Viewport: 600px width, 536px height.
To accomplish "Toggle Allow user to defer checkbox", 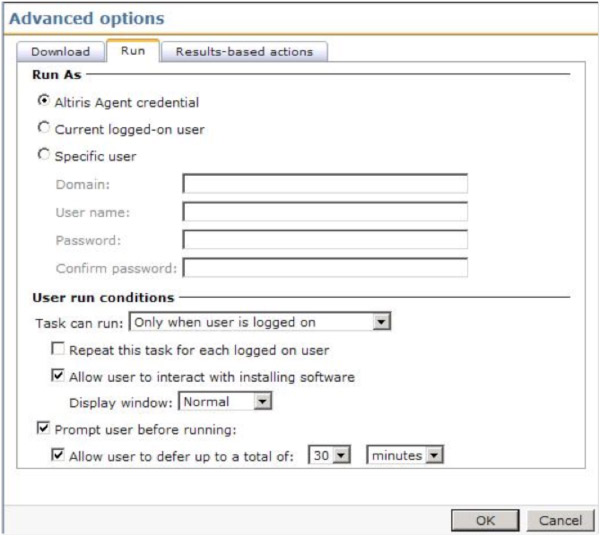I will (x=59, y=456).
